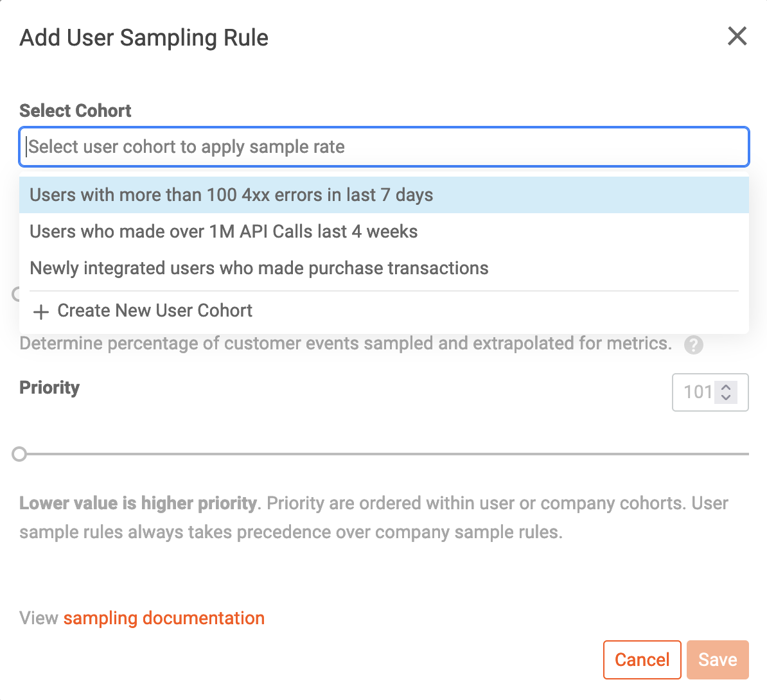767x700 pixels.
Task: Click the plus icon to create cohort
Action: pos(40,311)
